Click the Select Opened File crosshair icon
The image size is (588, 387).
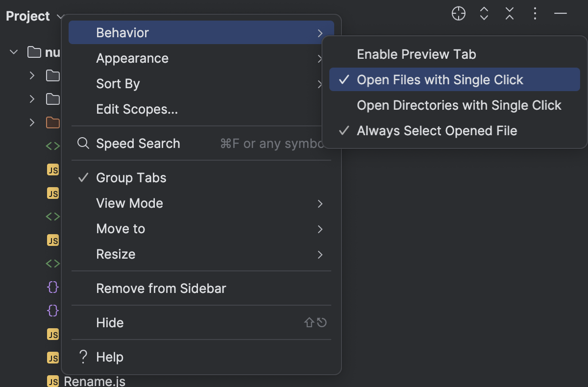point(458,14)
